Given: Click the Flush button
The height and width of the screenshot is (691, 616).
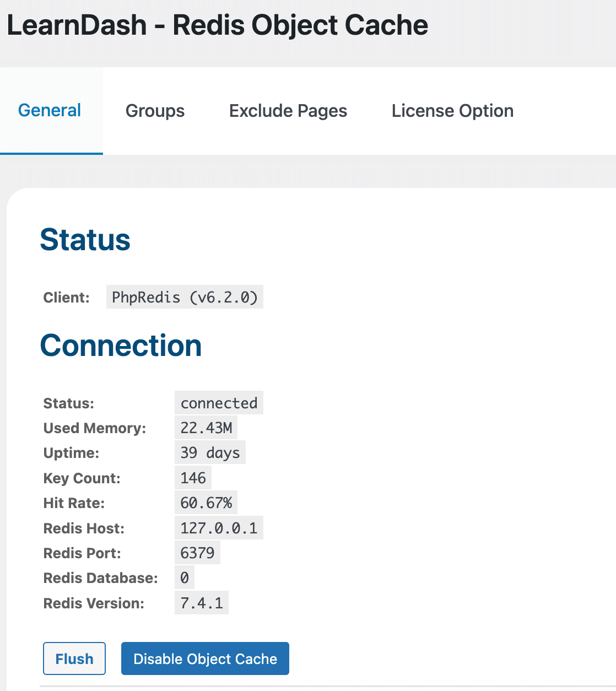Looking at the screenshot, I should pyautogui.click(x=74, y=658).
